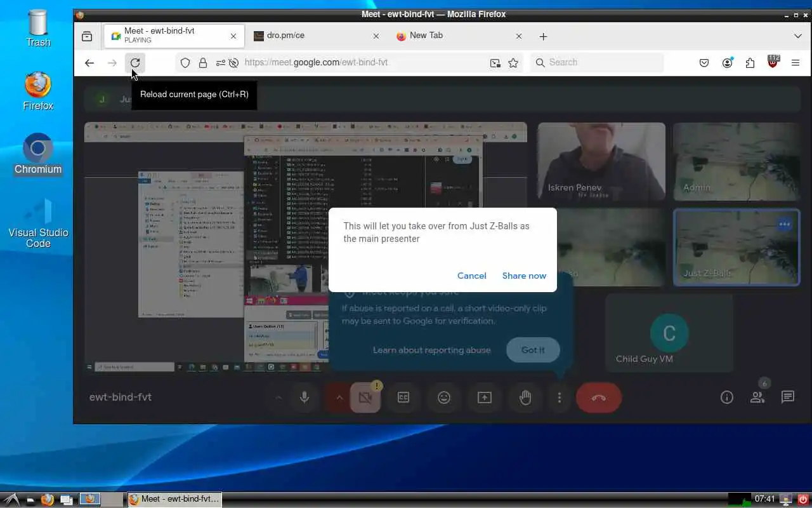Open picture-in-picture from address bar
The width and height of the screenshot is (812, 508).
pos(495,62)
